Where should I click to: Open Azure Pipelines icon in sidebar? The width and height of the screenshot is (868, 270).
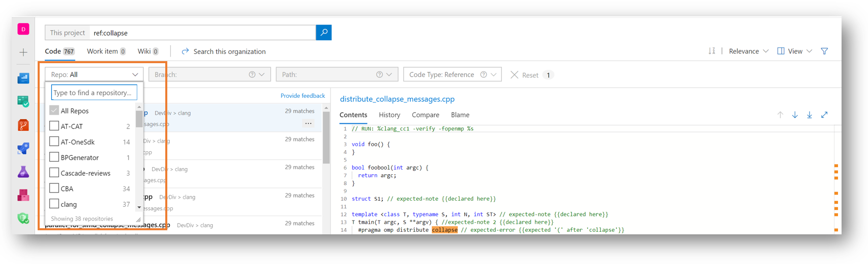point(23,148)
